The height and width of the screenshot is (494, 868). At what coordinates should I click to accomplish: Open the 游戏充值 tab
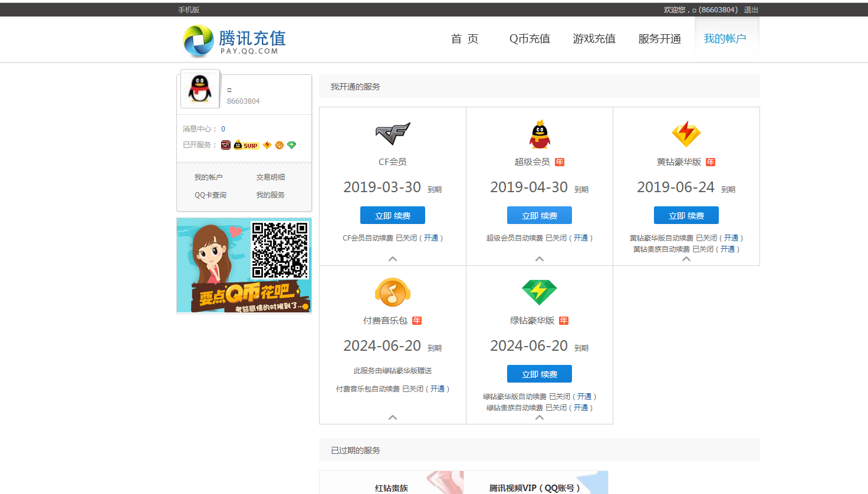[594, 39]
